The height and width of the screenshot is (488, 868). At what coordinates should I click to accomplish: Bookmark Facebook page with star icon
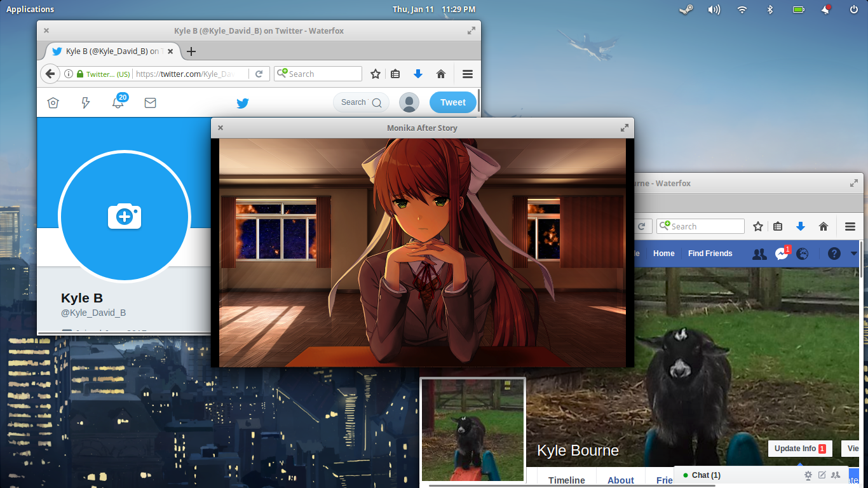[x=758, y=226]
